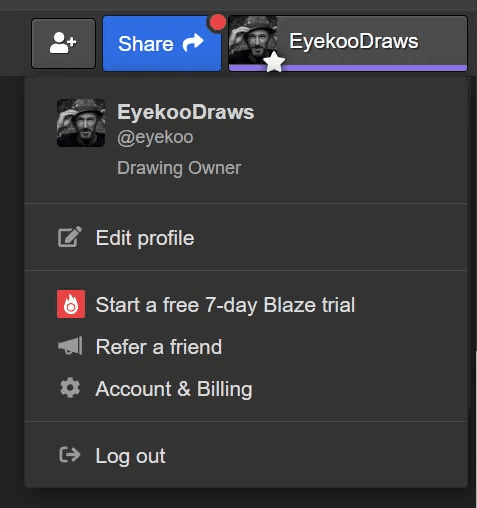Click the Account & Billing gear icon

(70, 388)
